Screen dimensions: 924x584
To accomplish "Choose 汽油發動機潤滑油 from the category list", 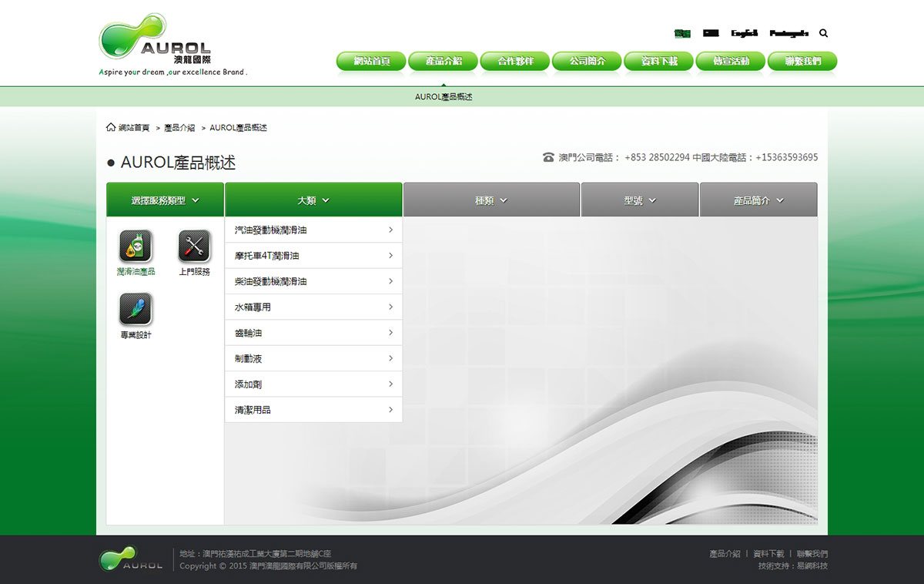I will coord(313,230).
